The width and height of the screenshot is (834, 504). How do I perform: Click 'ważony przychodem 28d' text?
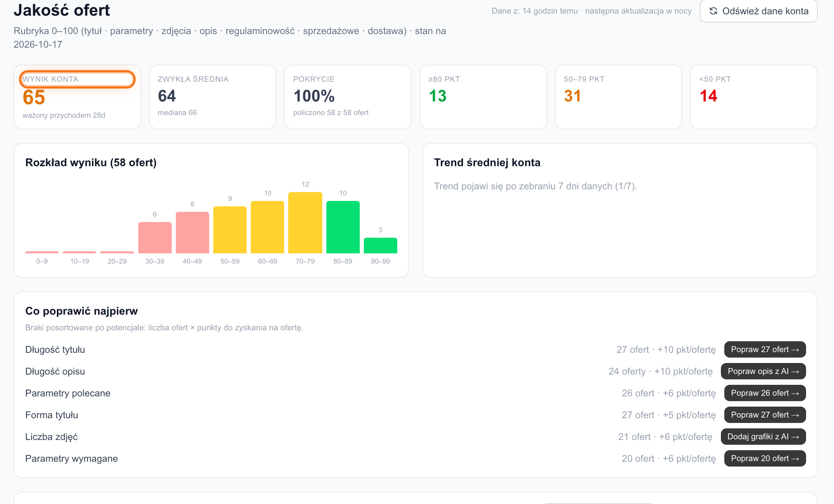pos(64,115)
